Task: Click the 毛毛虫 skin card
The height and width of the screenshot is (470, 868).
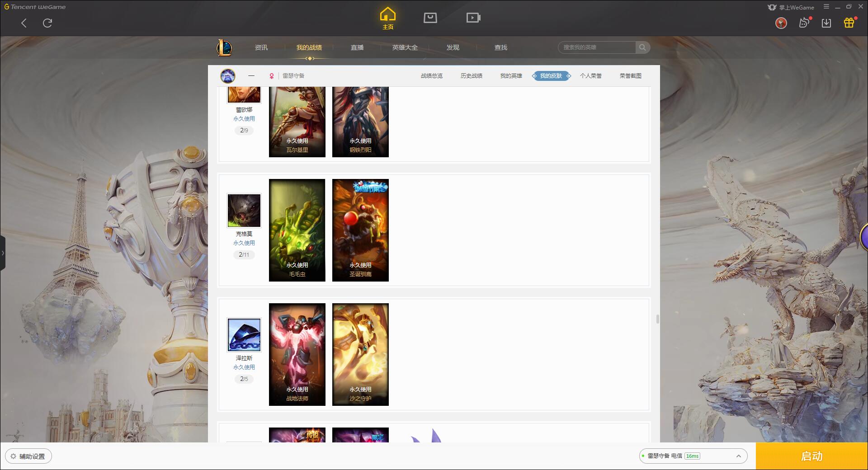Action: (297, 230)
